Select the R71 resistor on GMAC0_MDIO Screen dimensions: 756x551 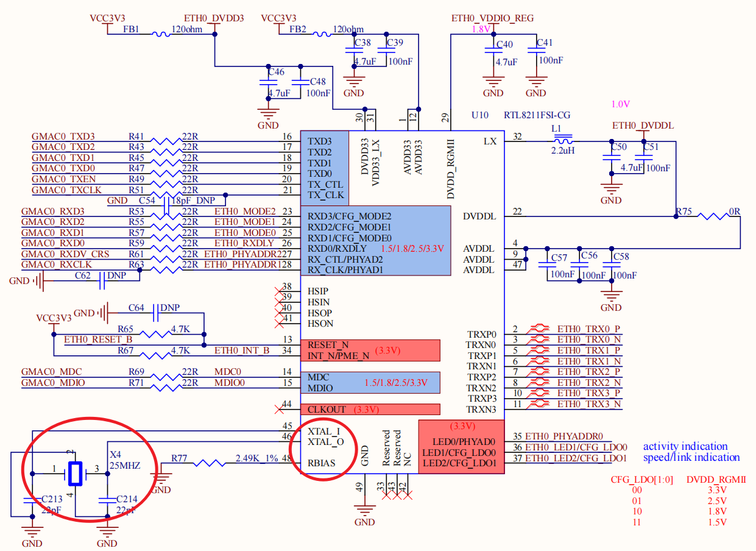click(x=166, y=388)
